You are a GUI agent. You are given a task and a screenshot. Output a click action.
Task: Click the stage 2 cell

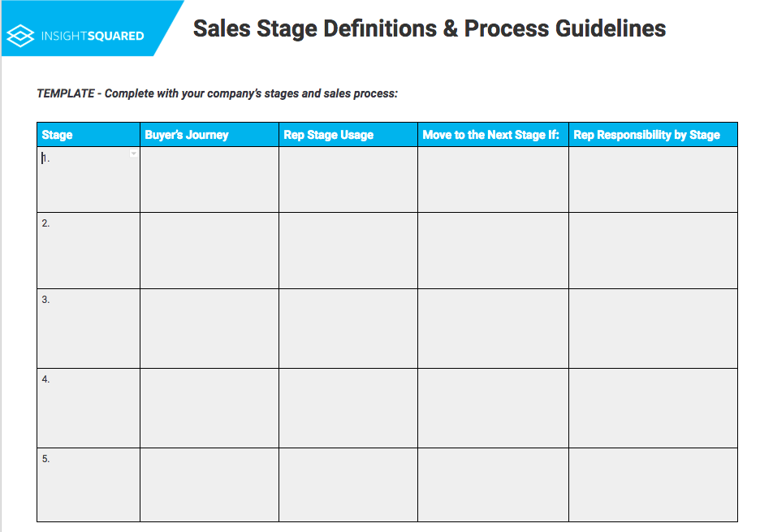(89, 250)
